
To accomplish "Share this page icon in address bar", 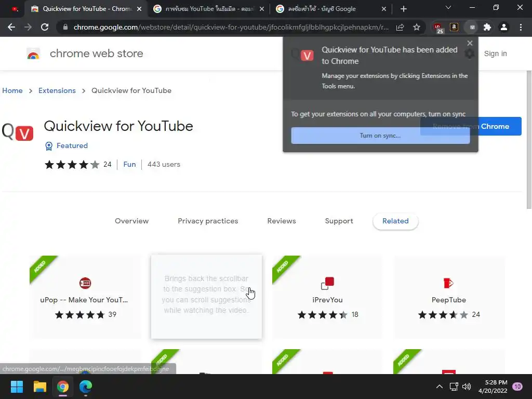I will (x=400, y=27).
